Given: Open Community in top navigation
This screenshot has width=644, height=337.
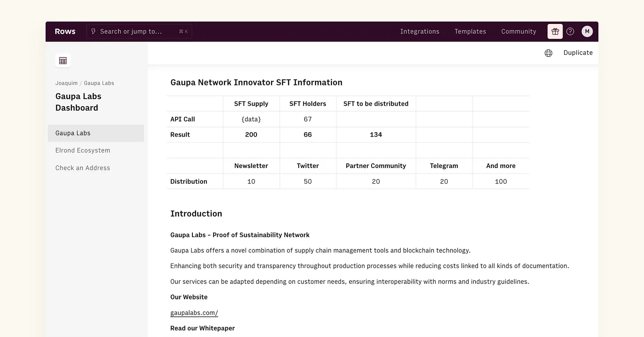Looking at the screenshot, I should point(518,31).
